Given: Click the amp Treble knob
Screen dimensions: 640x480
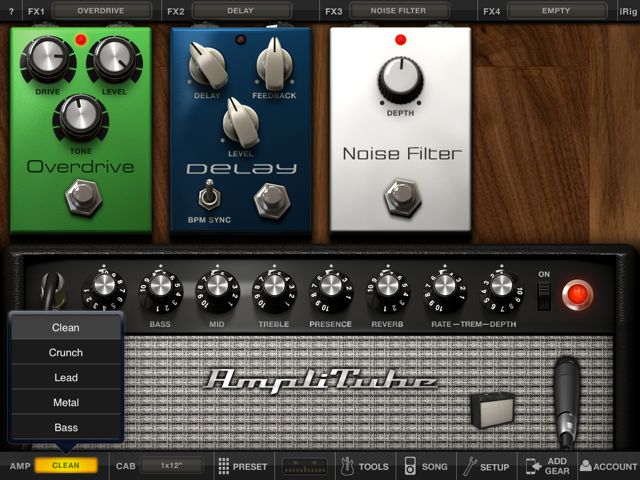Looking at the screenshot, I should pyautogui.click(x=274, y=289).
